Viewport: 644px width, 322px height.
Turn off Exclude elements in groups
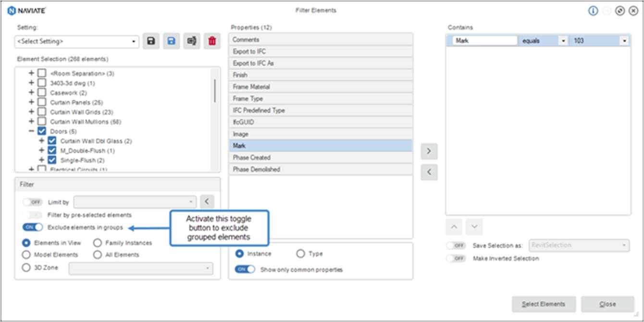coord(33,227)
